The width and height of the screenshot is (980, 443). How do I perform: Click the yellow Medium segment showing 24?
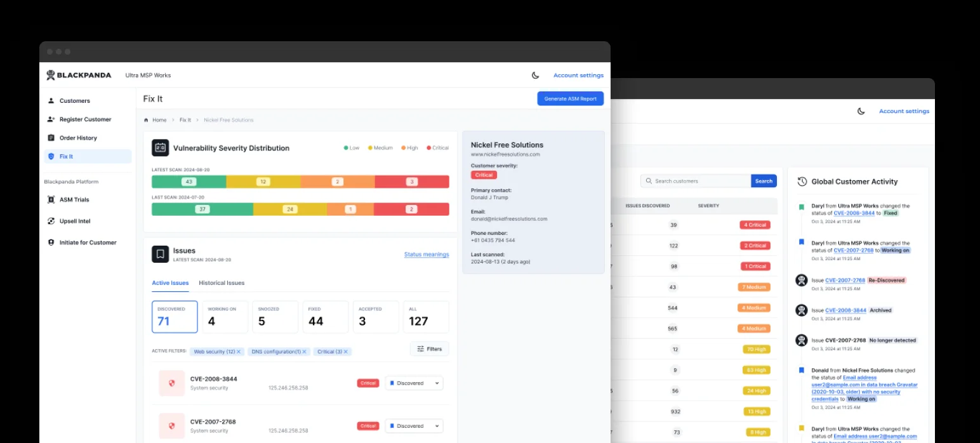[x=290, y=209]
